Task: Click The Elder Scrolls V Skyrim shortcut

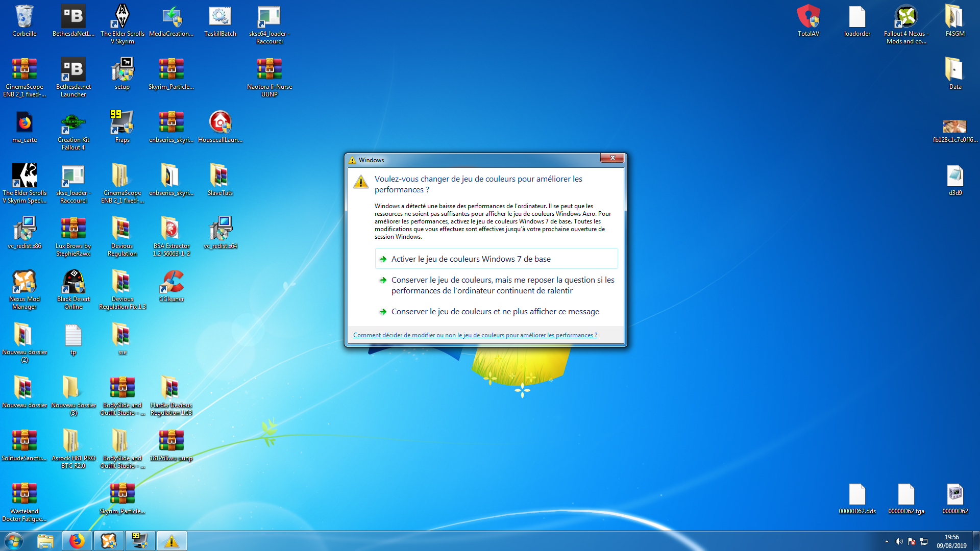Action: tap(122, 24)
